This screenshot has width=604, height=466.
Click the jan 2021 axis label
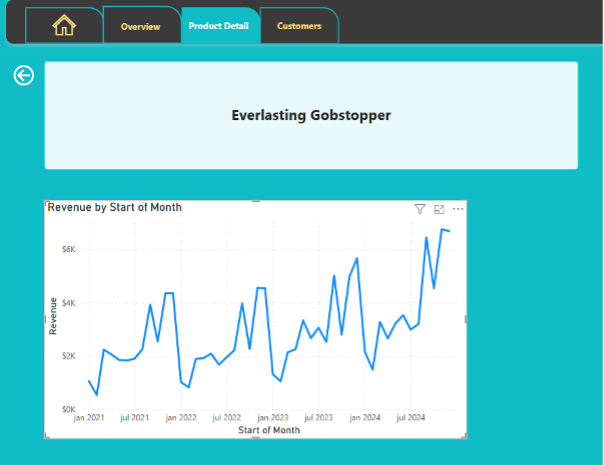89,417
